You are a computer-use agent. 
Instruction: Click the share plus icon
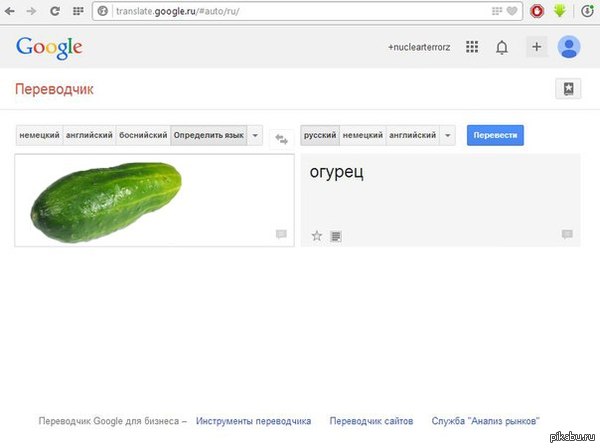click(x=536, y=47)
